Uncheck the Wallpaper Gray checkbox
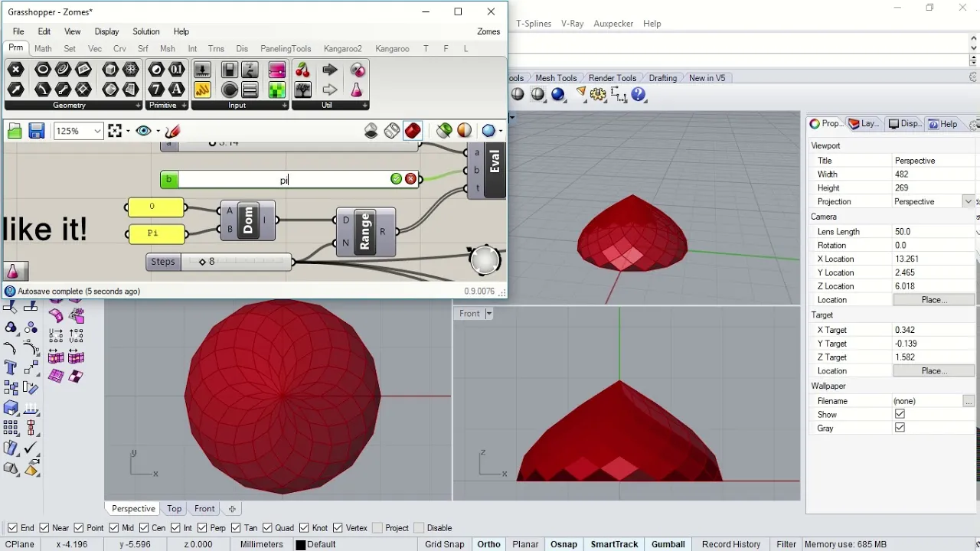Viewport: 980px width, 551px height. (x=900, y=428)
